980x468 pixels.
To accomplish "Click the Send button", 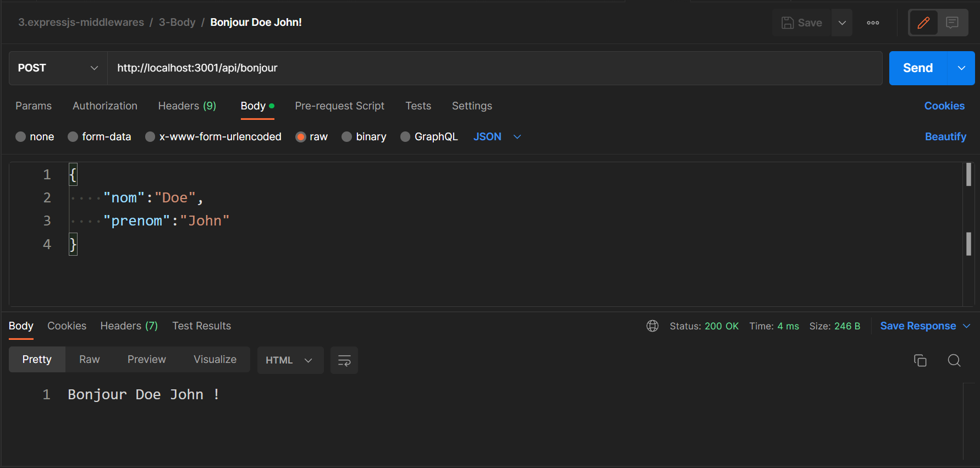I will click(918, 68).
